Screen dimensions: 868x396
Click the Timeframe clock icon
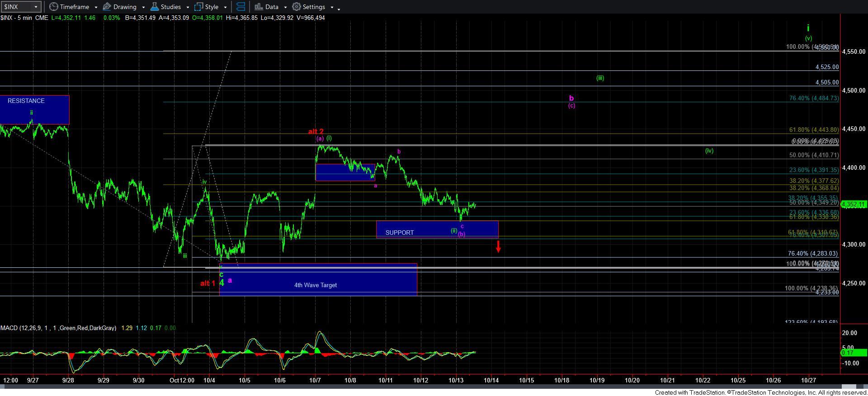point(53,7)
